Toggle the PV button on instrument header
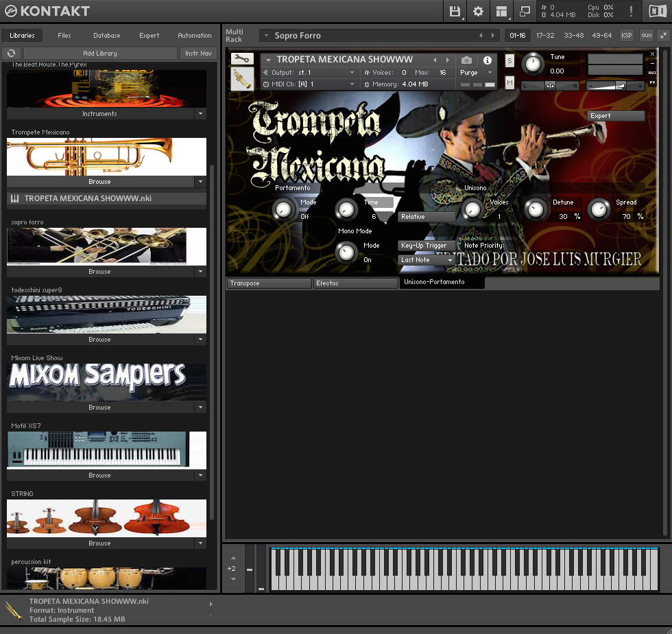Screen dimensions: 672x634 tap(652, 82)
